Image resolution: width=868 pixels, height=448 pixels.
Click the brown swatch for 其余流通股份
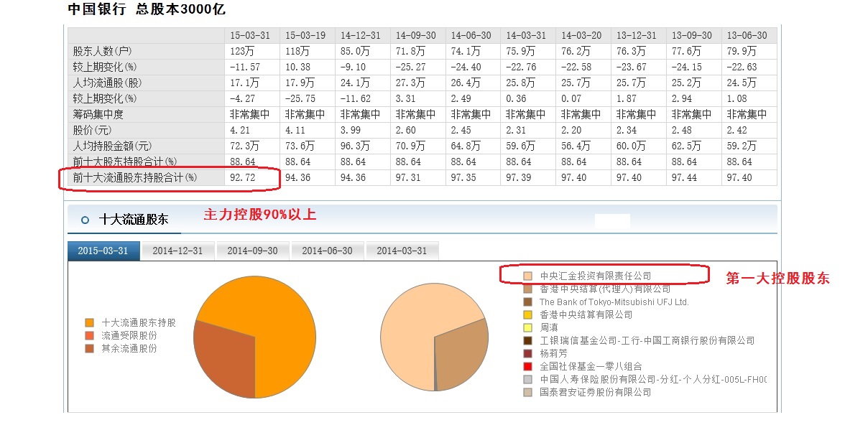pos(89,348)
